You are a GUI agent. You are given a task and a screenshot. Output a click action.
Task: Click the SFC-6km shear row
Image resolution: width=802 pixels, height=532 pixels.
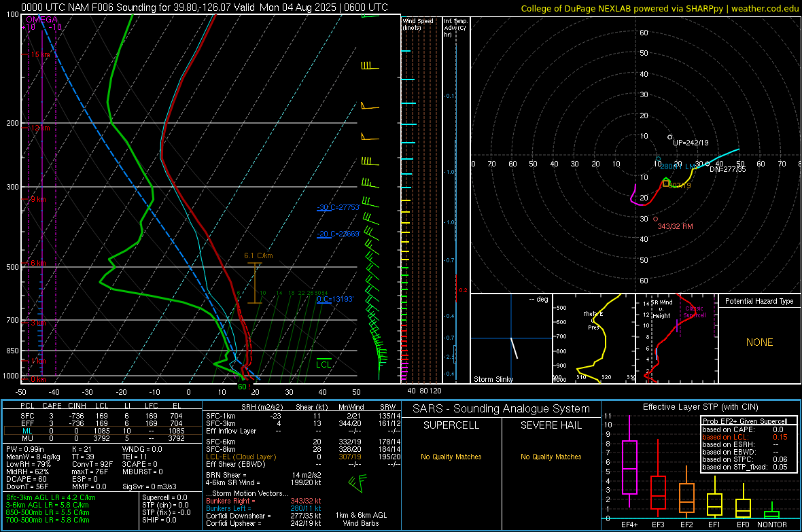coord(303,442)
